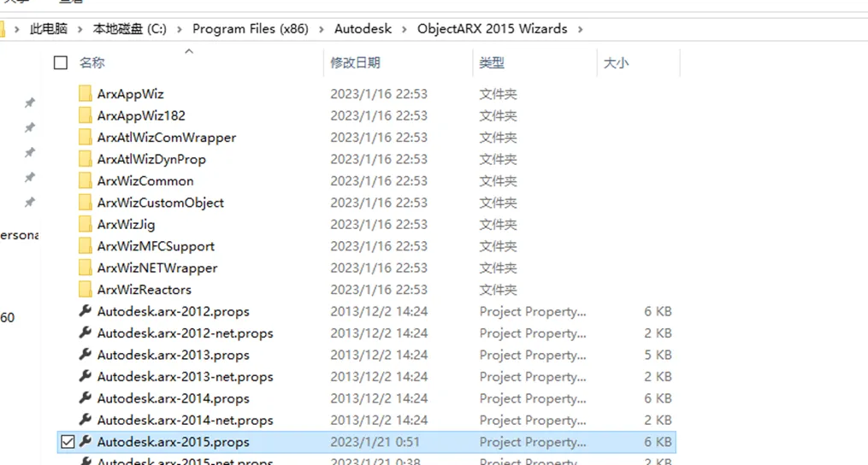Click the ArxAtlWizComWrapper folder icon
The image size is (868, 465).
(86, 138)
